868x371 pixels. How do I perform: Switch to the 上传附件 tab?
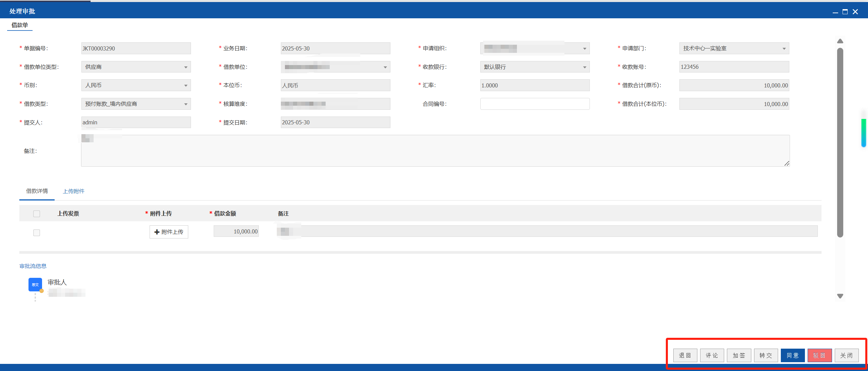click(74, 191)
